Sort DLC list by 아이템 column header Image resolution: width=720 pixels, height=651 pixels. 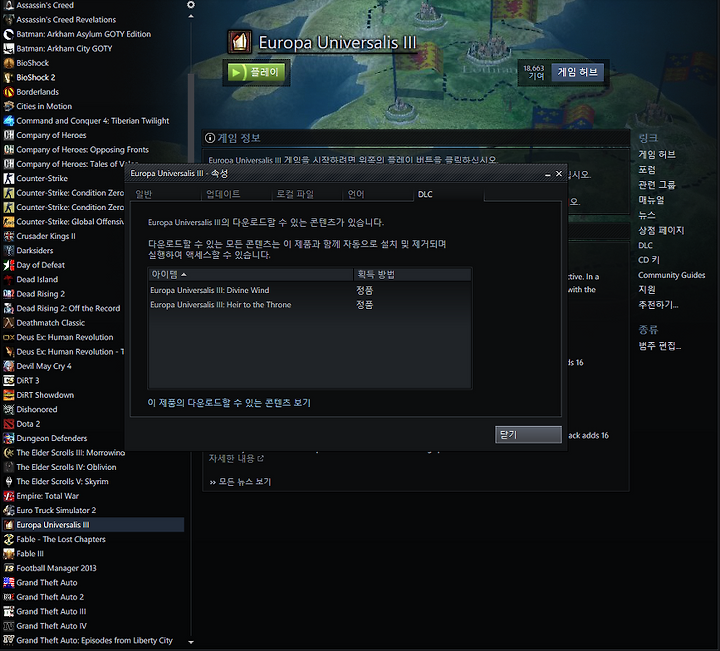pyautogui.click(x=250, y=275)
